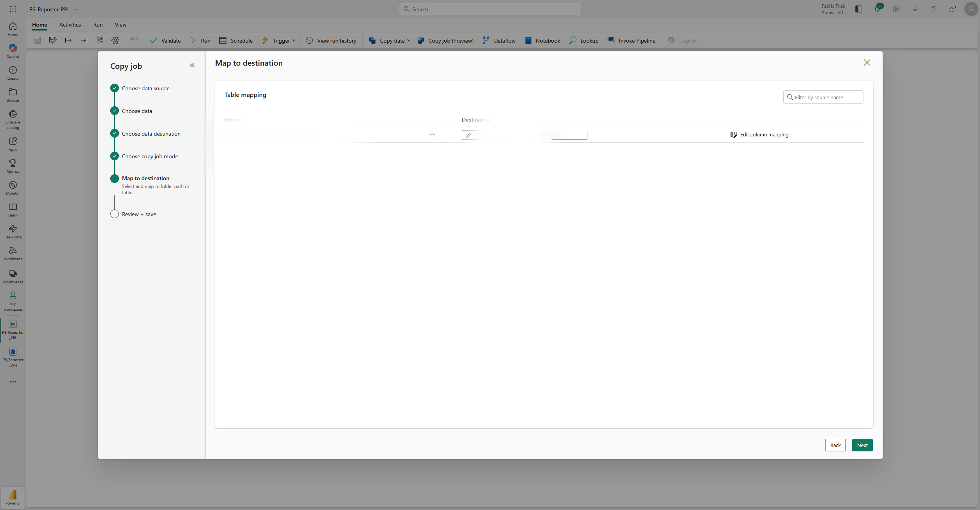Open the OneLake catalog

(x=13, y=118)
